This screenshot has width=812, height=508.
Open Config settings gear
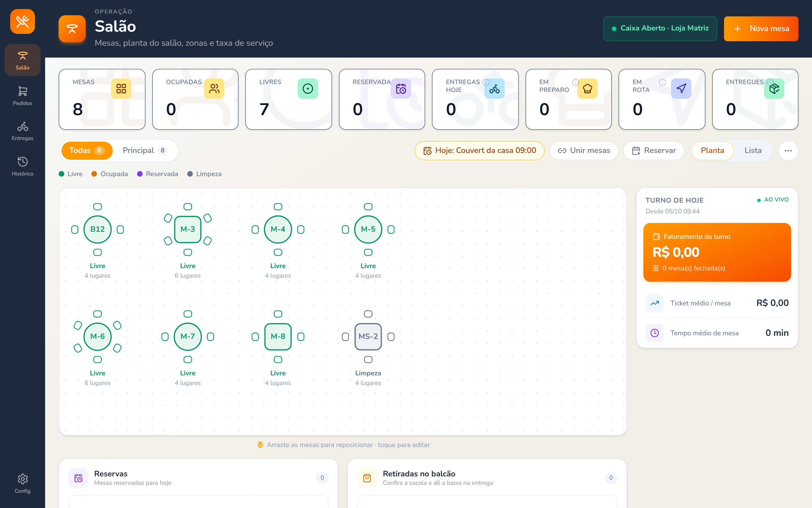point(23,483)
